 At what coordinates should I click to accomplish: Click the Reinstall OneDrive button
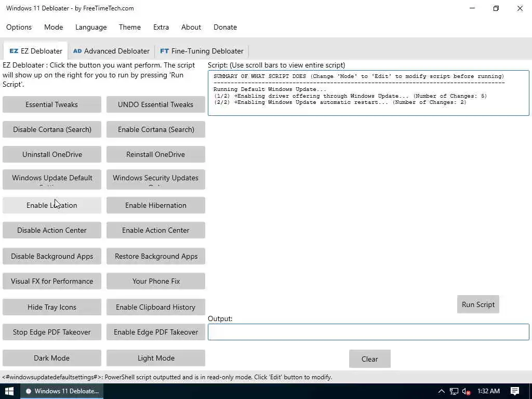[156, 154]
